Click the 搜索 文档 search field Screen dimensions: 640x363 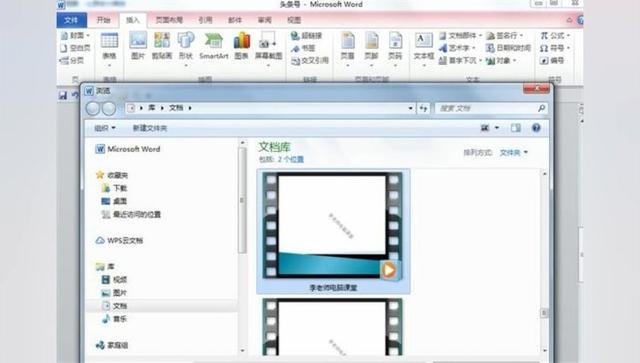click(491, 108)
